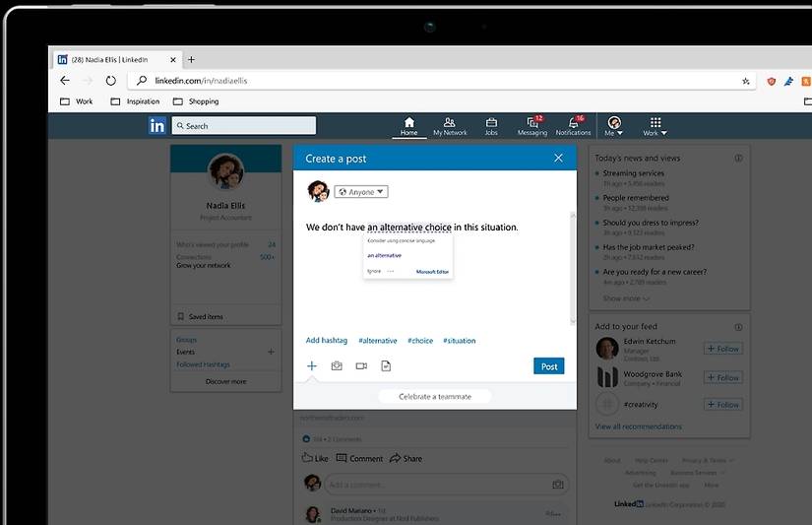Image resolution: width=812 pixels, height=525 pixels.
Task: Open more options dots in suggestion popup
Action: (x=391, y=271)
